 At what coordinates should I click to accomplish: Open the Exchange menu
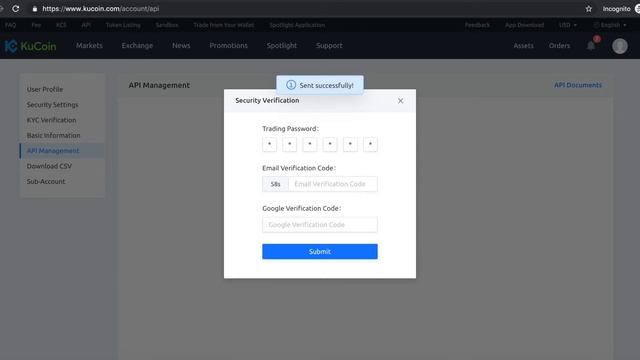pyautogui.click(x=137, y=45)
